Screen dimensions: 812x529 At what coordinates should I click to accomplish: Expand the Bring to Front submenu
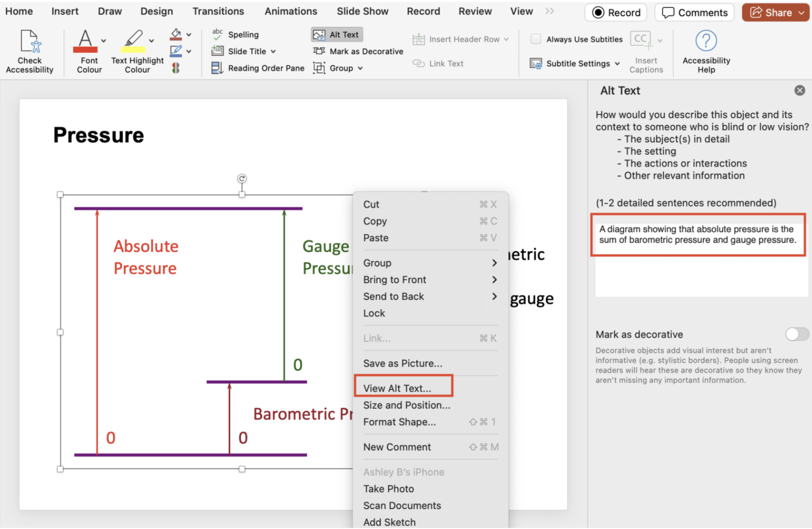click(494, 280)
